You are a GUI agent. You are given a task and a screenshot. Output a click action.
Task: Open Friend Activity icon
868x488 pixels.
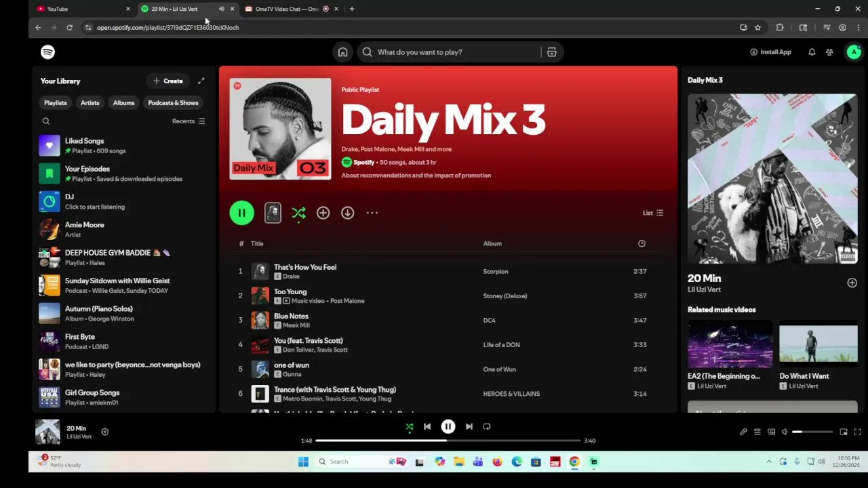tap(829, 52)
